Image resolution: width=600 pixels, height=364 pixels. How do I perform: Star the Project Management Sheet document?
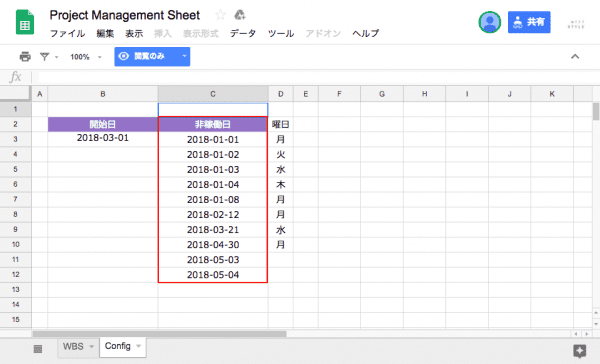click(220, 15)
